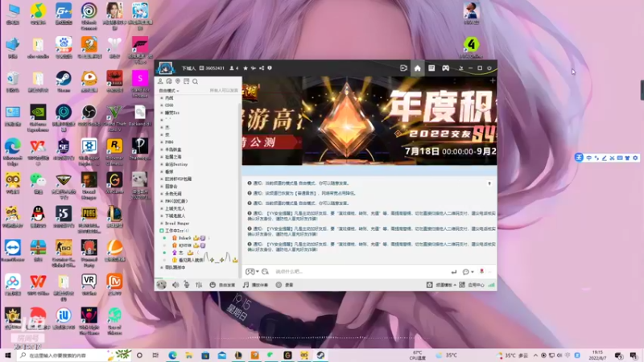Click the Windows taskbar search box
Viewport: 644px width, 362px height.
coord(74,355)
